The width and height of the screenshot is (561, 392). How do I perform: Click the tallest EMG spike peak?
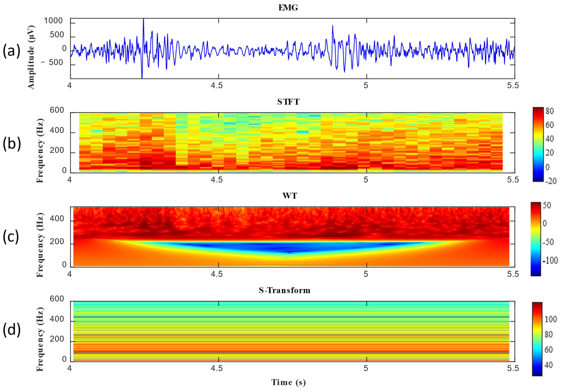143,20
